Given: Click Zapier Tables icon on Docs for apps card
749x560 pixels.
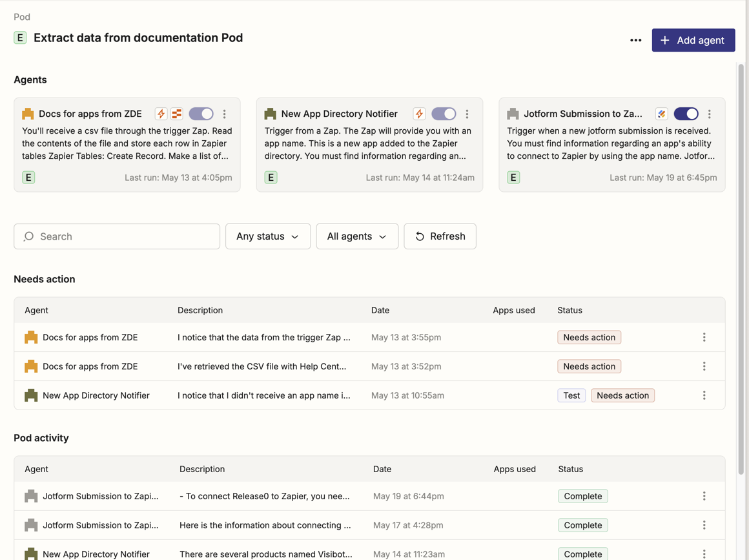Looking at the screenshot, I should (177, 114).
